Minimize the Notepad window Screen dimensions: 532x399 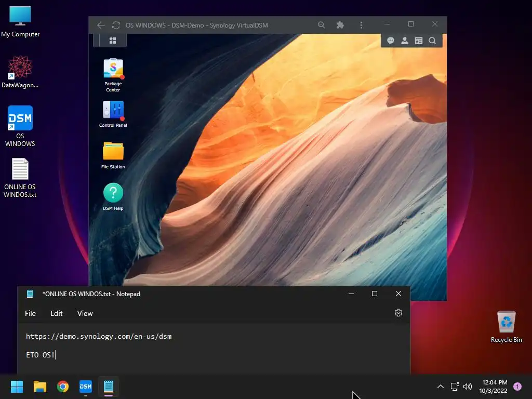351,294
